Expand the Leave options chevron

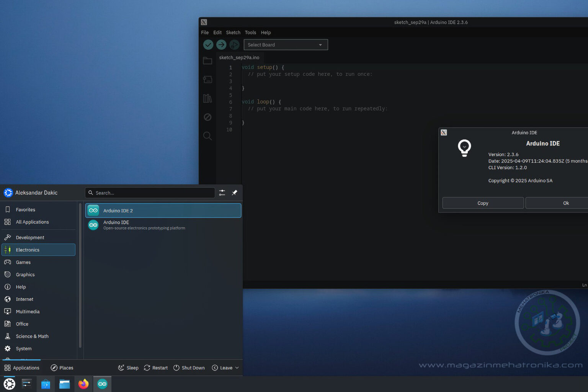pyautogui.click(x=237, y=367)
